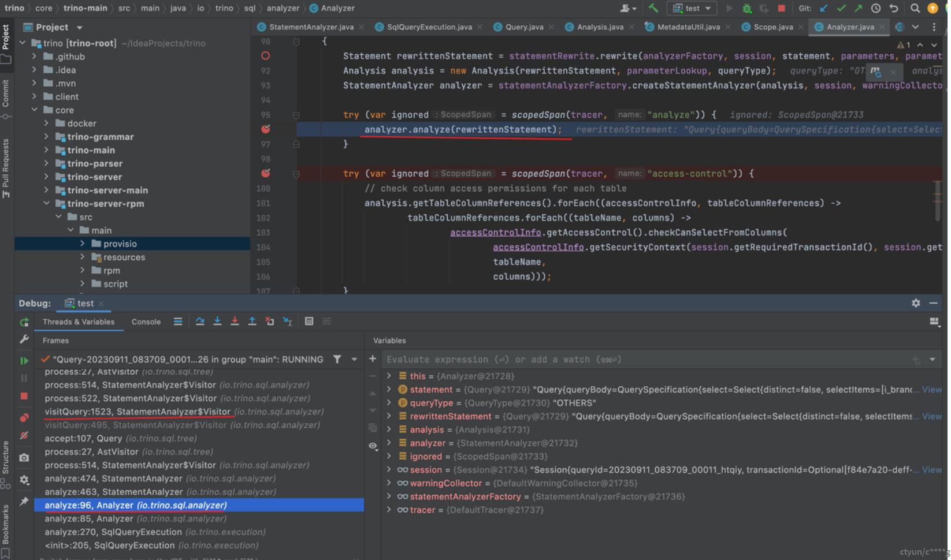Image resolution: width=951 pixels, height=560 pixels.
Task: Click the wrench modify run configuration icon
Action: pos(24,339)
